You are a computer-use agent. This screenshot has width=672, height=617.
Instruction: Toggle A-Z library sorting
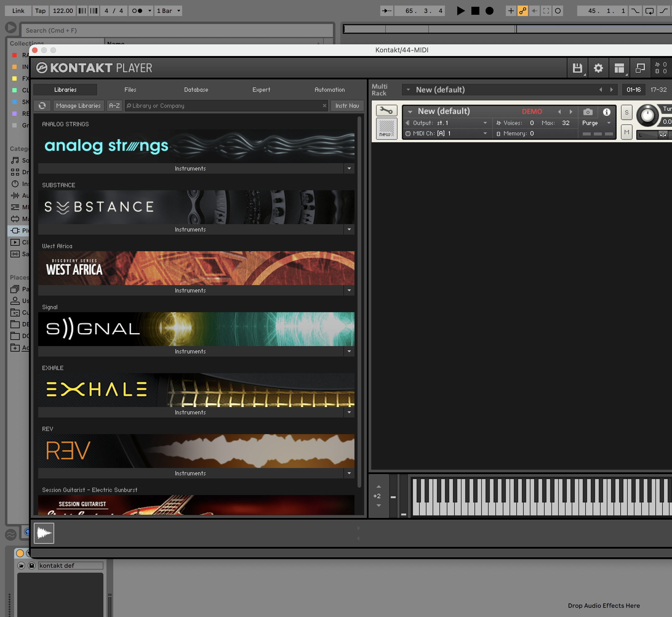114,106
